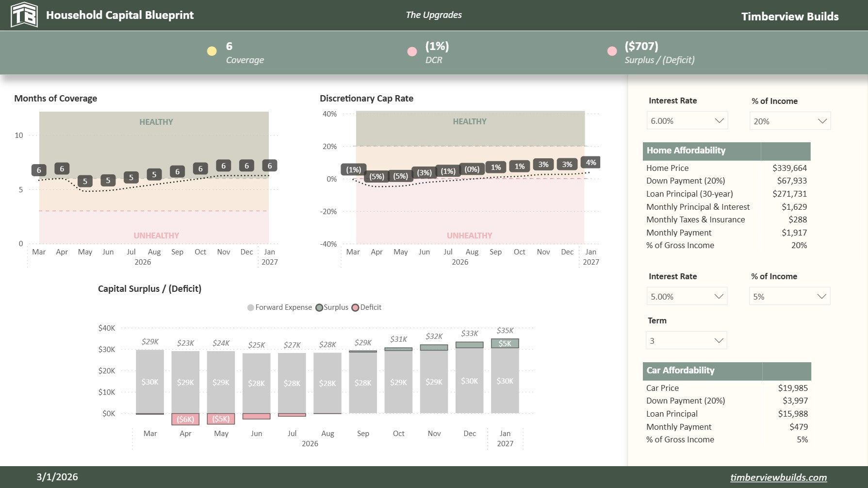Viewport: 868px width, 488px height.
Task: Open the timberviewbuilds.com link
Action: 778,477
